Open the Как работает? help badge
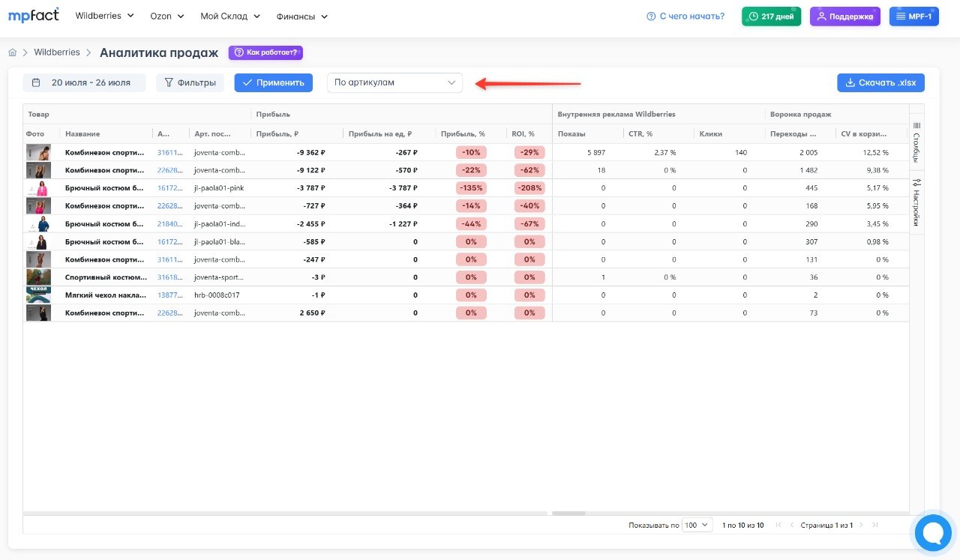Viewport: 960px width, 560px height. (x=265, y=52)
